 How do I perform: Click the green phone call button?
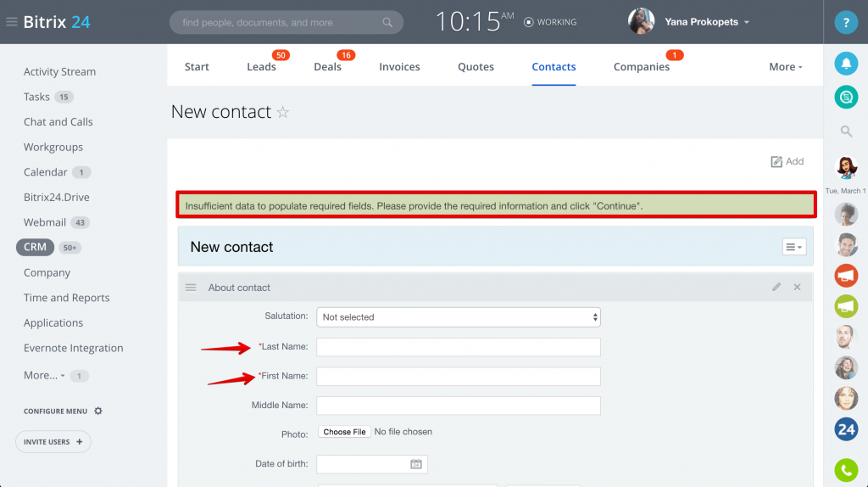(846, 470)
